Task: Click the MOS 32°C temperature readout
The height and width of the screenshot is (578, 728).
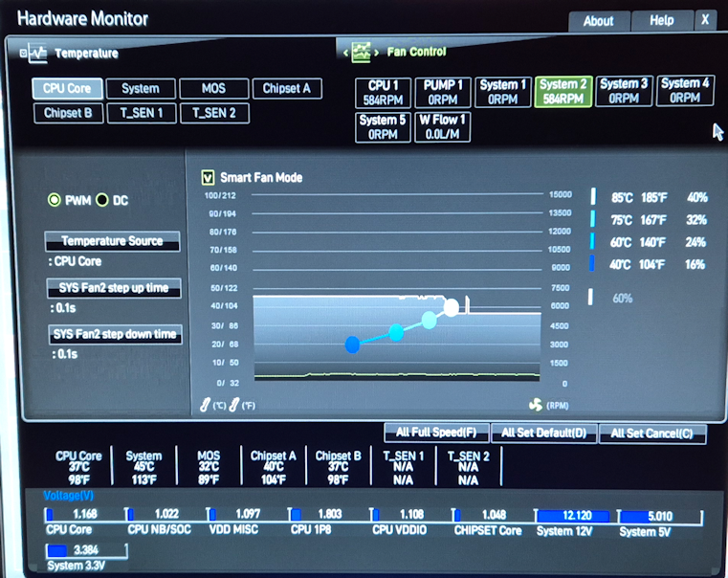Action: (x=209, y=468)
